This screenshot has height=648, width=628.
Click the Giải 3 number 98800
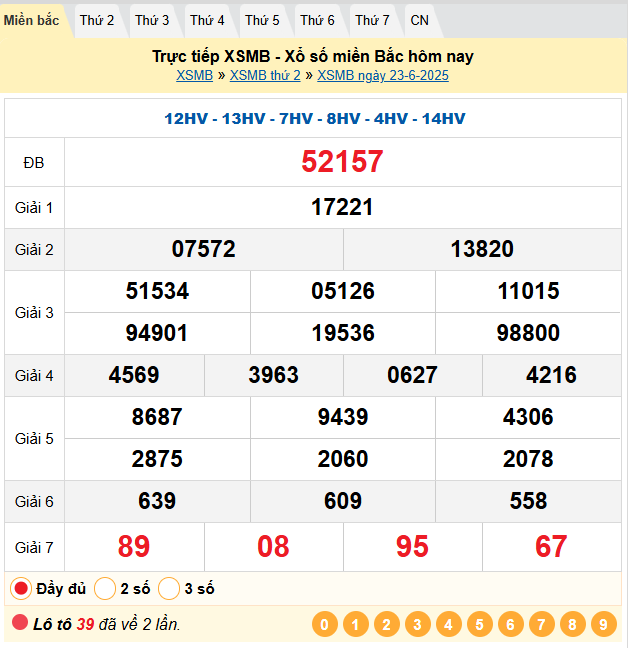click(x=528, y=333)
